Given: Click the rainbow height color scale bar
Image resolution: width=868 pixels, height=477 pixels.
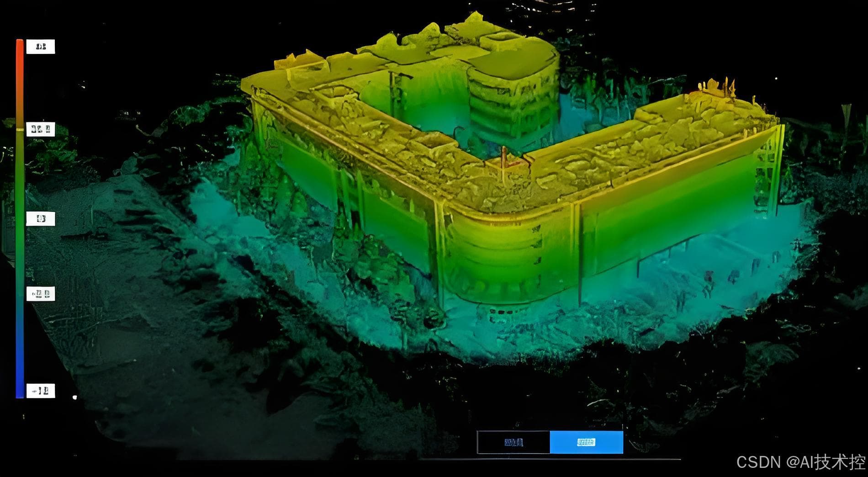Looking at the screenshot, I should click(20, 219).
